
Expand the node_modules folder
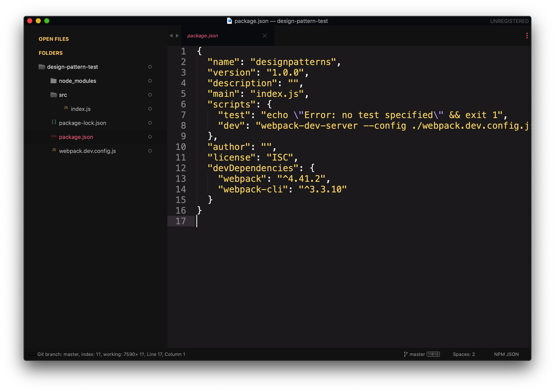tap(77, 81)
